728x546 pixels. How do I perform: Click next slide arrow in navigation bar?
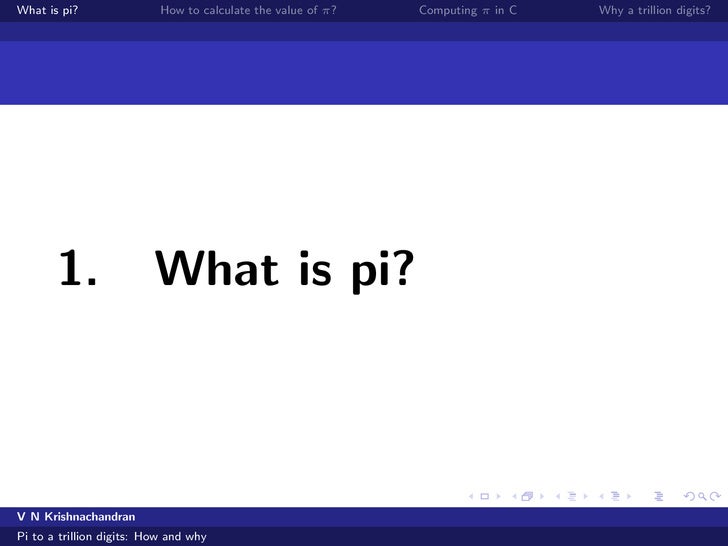tap(499, 496)
